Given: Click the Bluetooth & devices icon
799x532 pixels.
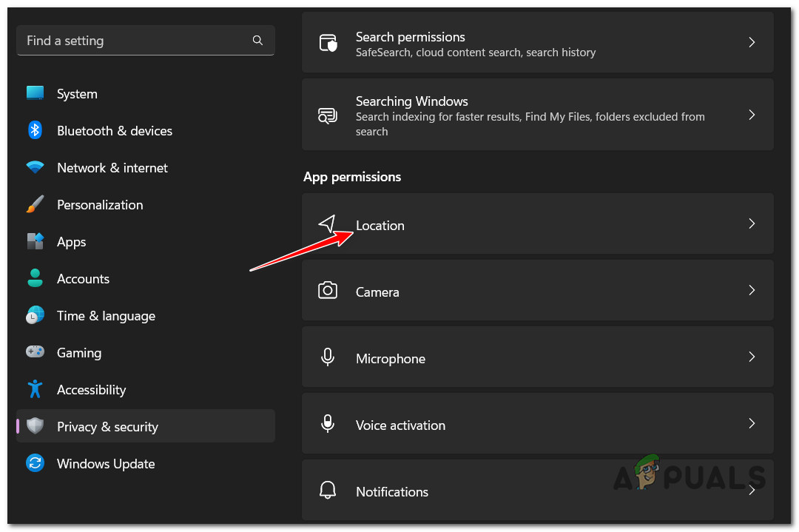Looking at the screenshot, I should pyautogui.click(x=35, y=131).
